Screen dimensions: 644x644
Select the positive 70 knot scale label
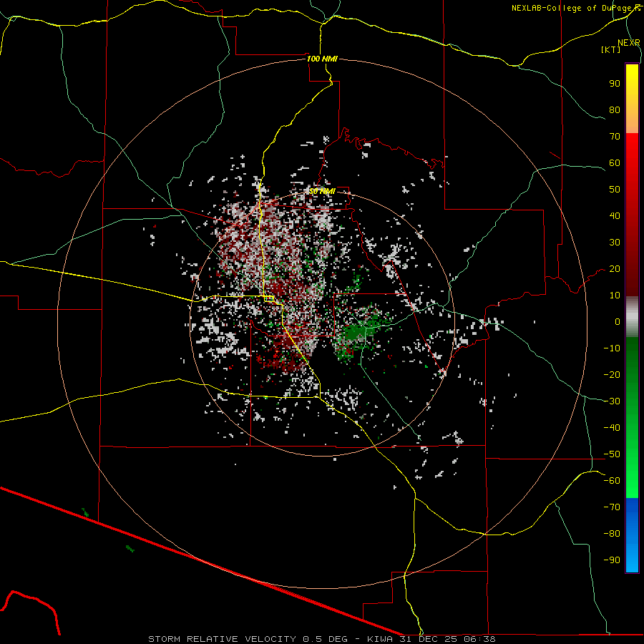click(x=615, y=137)
